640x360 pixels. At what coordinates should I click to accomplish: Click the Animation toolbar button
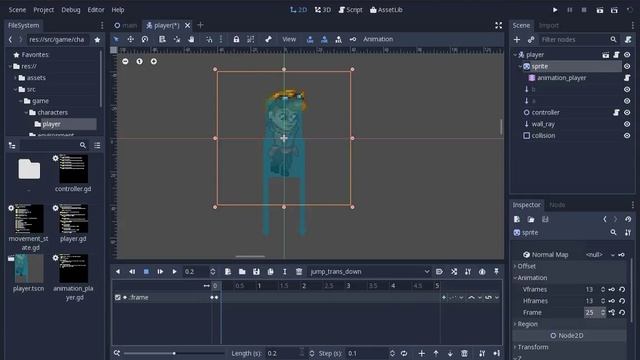click(x=378, y=39)
